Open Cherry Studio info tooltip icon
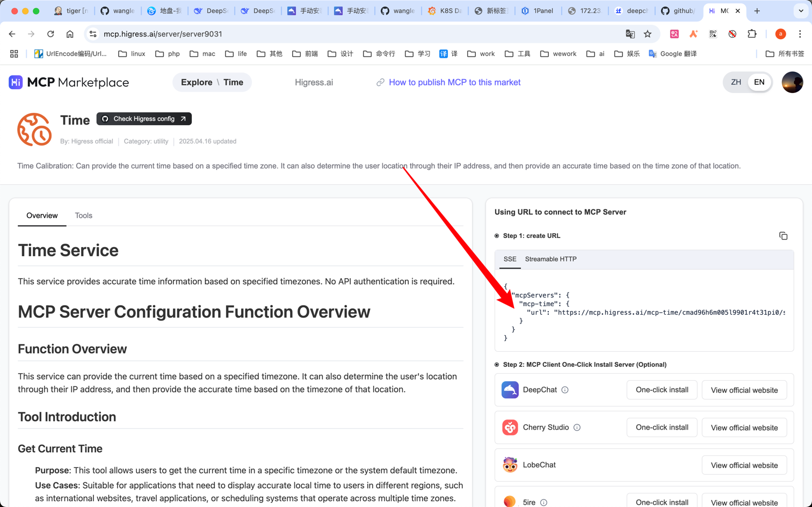Image resolution: width=812 pixels, height=507 pixels. (x=577, y=428)
